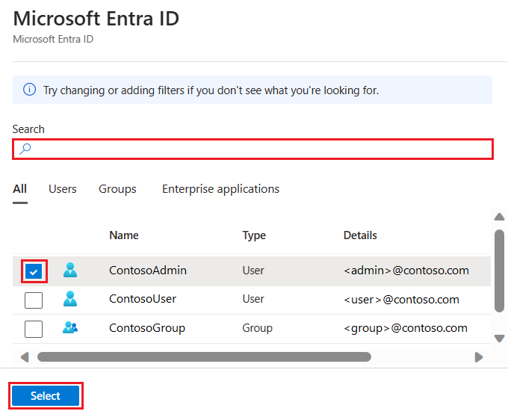Click the magnifier icon in the search box
This screenshot has height=420, width=511.
pos(25,149)
